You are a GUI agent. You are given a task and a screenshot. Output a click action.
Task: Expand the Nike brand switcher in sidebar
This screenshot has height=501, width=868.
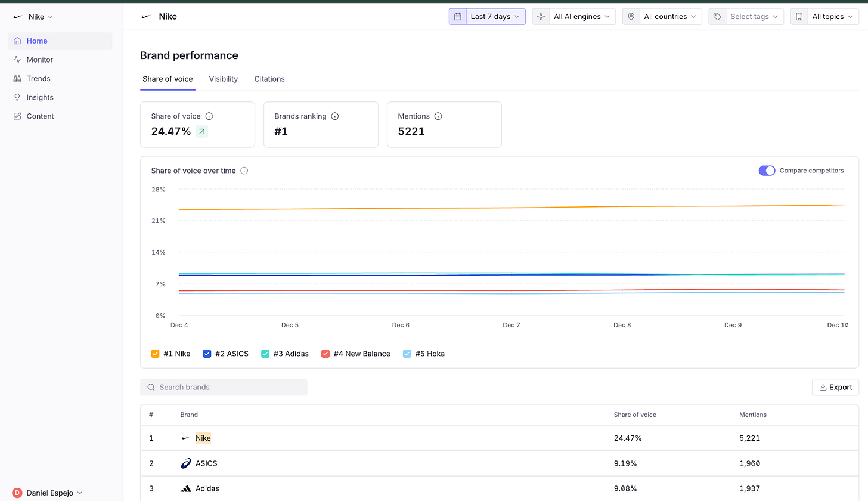[33, 17]
